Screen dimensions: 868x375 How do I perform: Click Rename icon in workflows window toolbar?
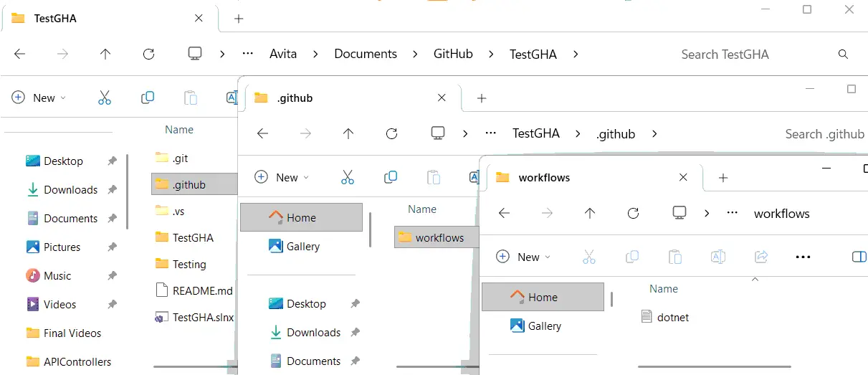[718, 257]
